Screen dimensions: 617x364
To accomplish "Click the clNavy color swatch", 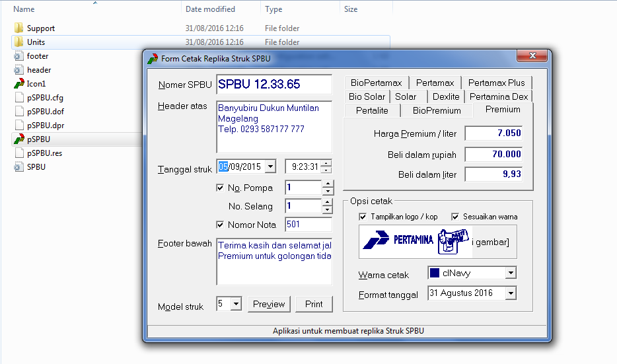I will (435, 273).
